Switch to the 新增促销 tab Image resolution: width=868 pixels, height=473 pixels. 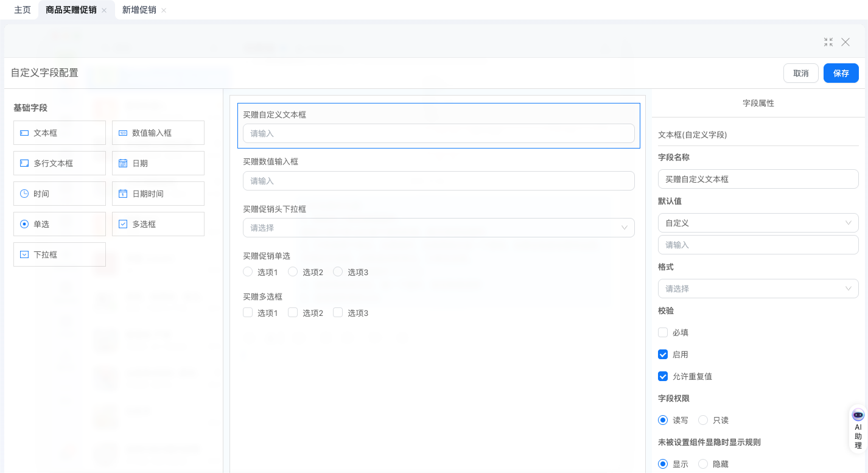139,10
